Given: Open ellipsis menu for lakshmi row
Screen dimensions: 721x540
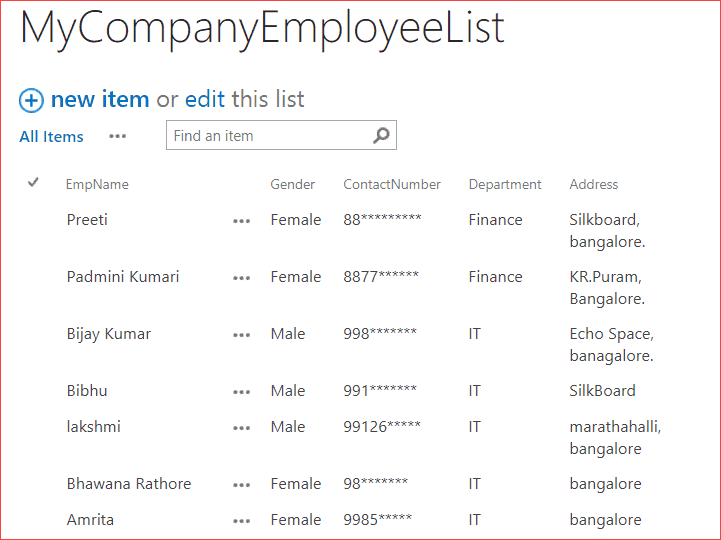Looking at the screenshot, I should click(x=241, y=428).
